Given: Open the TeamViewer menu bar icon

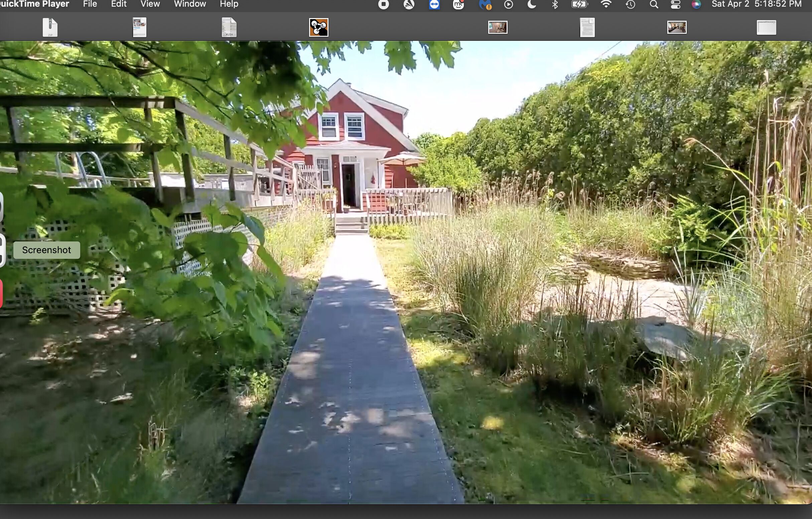Looking at the screenshot, I should [434, 4].
